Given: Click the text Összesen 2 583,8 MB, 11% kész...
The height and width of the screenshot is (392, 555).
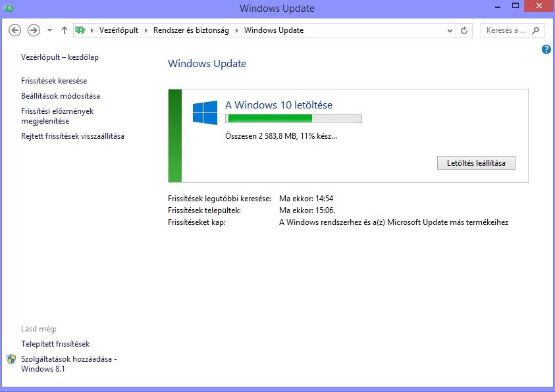Looking at the screenshot, I should coord(281,136).
